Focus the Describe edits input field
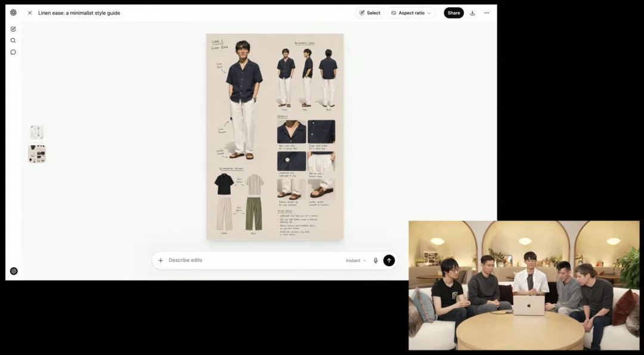This screenshot has width=644, height=355. point(250,260)
